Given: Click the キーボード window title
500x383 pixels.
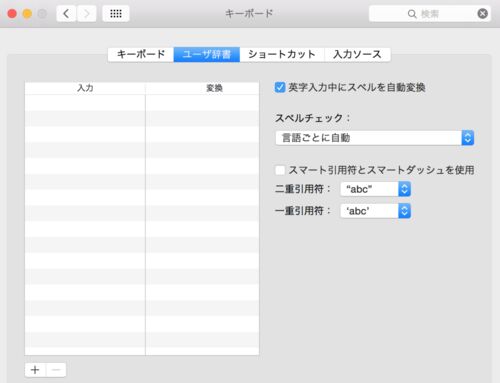Looking at the screenshot, I should (249, 14).
